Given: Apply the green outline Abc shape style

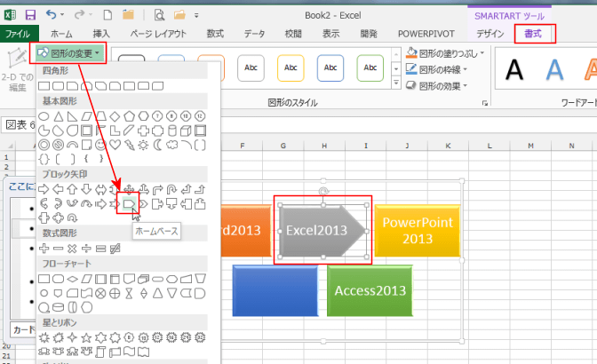Looking at the screenshot, I should 370,67.
